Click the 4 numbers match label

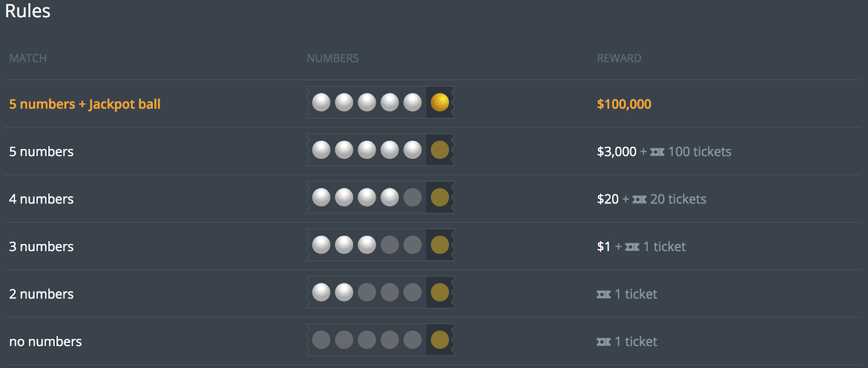tap(41, 199)
